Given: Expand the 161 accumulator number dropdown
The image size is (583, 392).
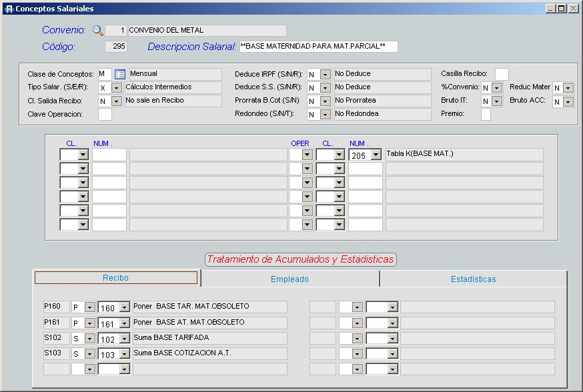Looking at the screenshot, I should pos(125,323).
